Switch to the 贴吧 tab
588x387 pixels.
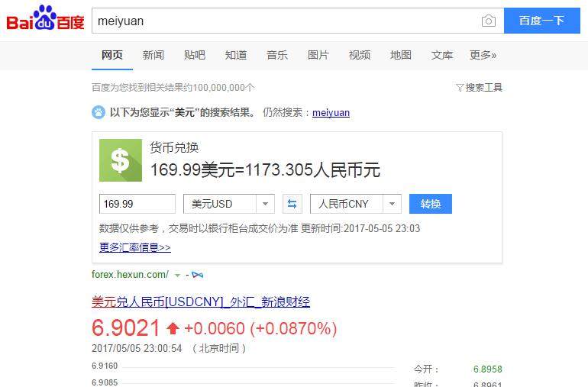[195, 55]
